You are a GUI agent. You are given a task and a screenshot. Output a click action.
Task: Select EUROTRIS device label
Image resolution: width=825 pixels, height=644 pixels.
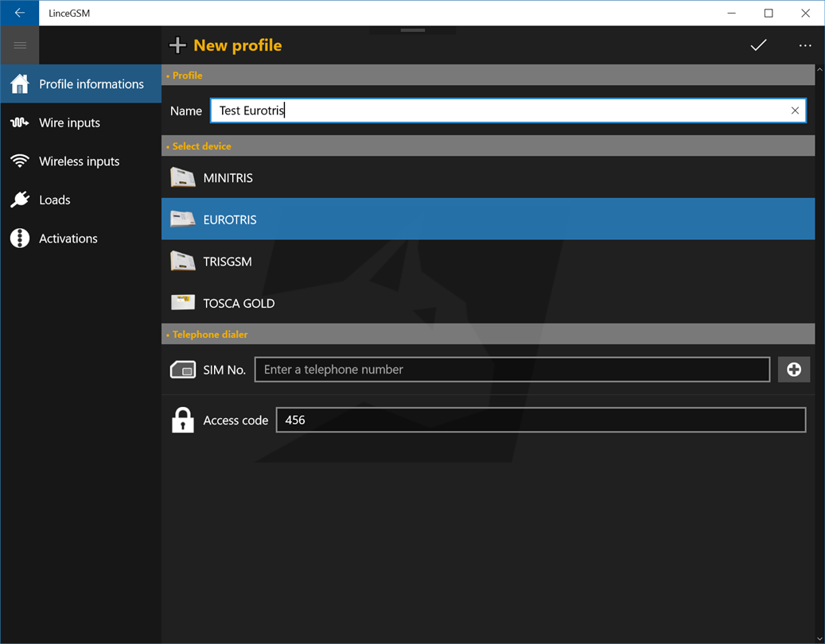point(230,219)
